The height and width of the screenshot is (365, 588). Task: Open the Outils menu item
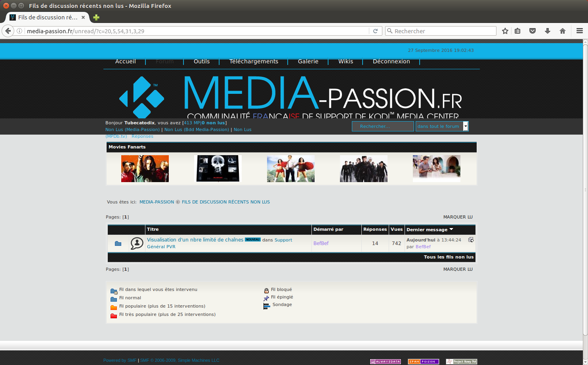pos(202,61)
